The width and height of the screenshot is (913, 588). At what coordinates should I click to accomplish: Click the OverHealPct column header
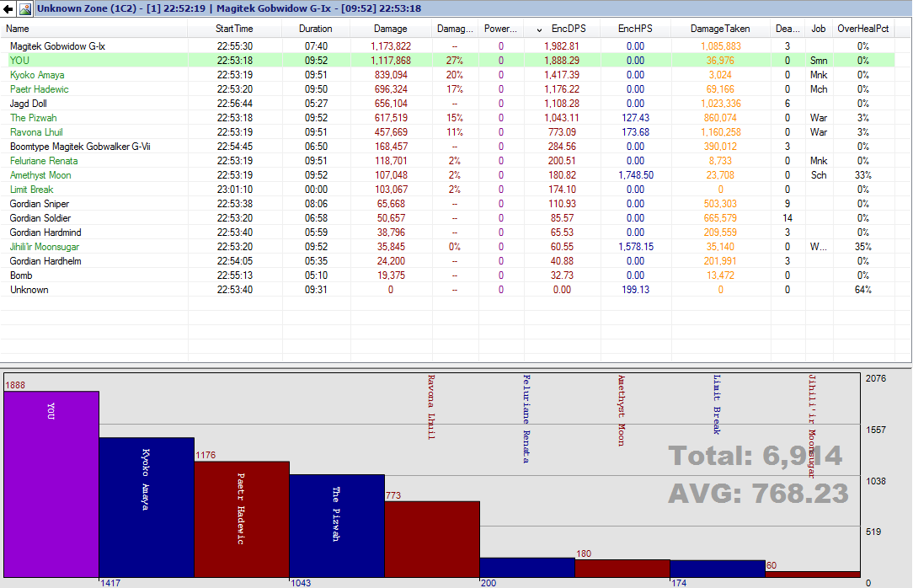pos(863,29)
